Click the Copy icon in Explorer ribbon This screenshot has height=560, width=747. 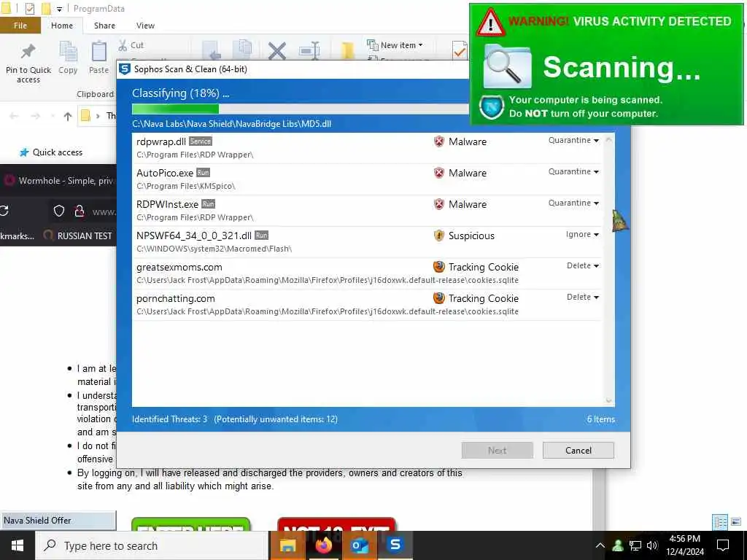pos(68,51)
